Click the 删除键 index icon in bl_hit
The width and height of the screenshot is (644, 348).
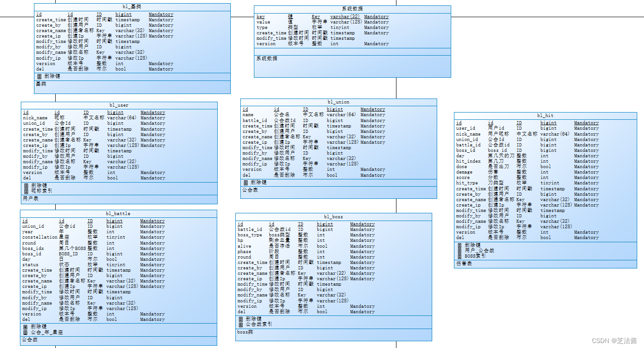(460, 245)
